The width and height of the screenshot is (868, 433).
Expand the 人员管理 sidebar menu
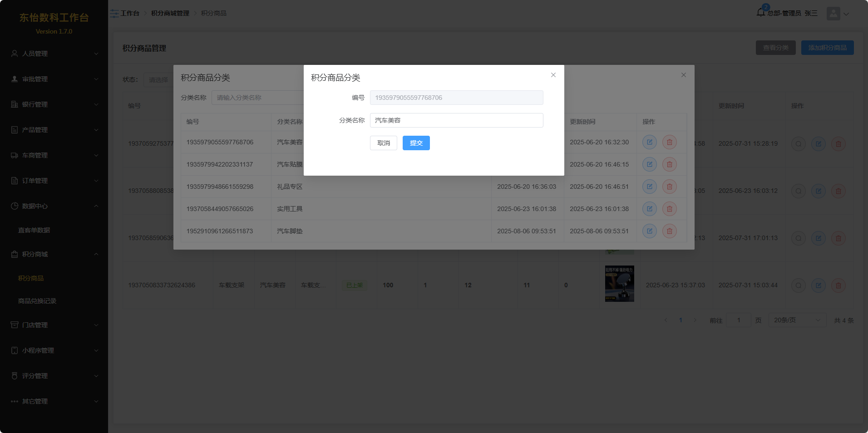point(54,54)
